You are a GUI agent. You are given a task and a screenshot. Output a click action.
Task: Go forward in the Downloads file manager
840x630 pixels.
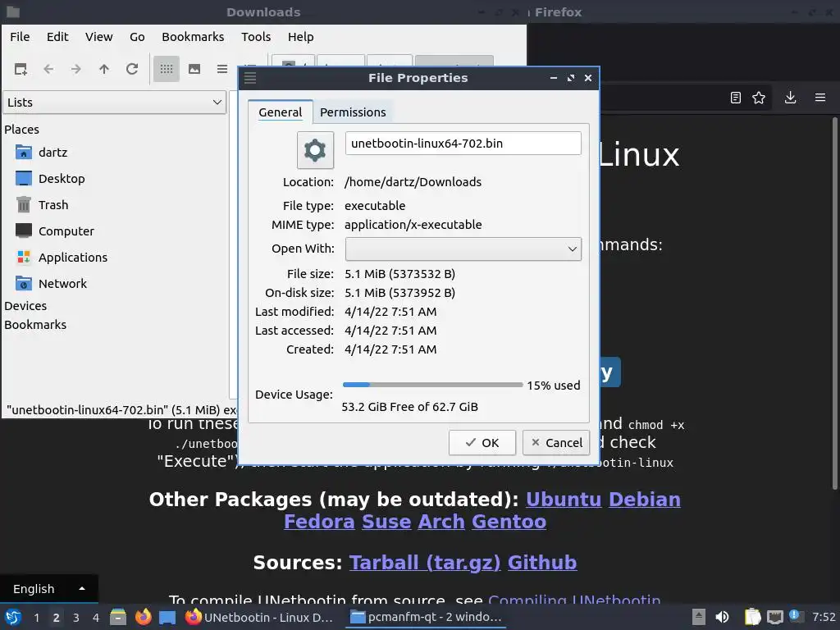point(76,69)
